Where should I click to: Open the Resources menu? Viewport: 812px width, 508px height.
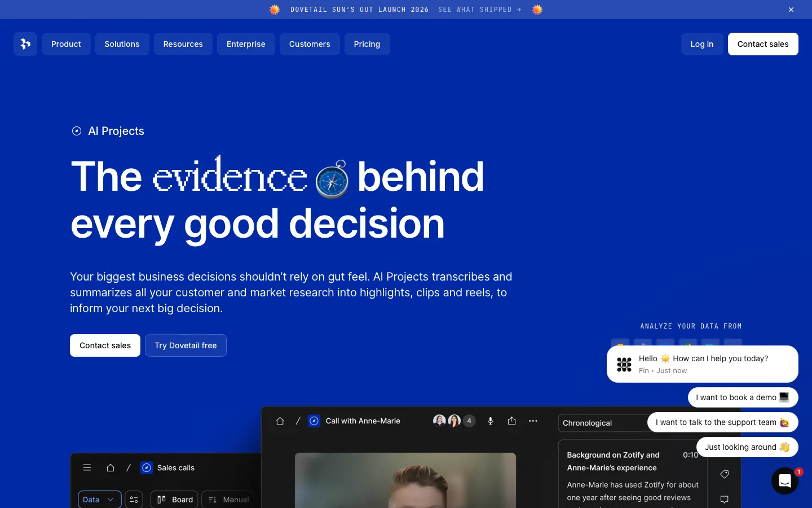click(x=183, y=44)
